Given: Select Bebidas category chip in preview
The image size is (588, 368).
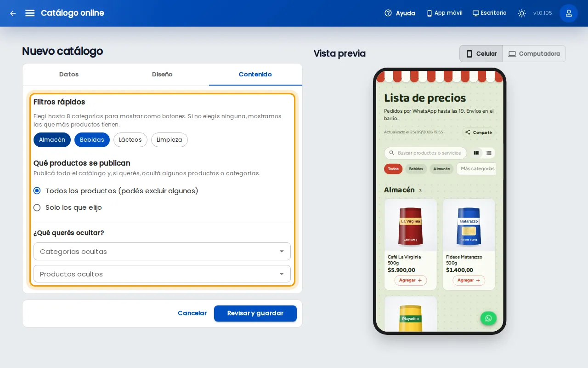Looking at the screenshot, I should (416, 169).
